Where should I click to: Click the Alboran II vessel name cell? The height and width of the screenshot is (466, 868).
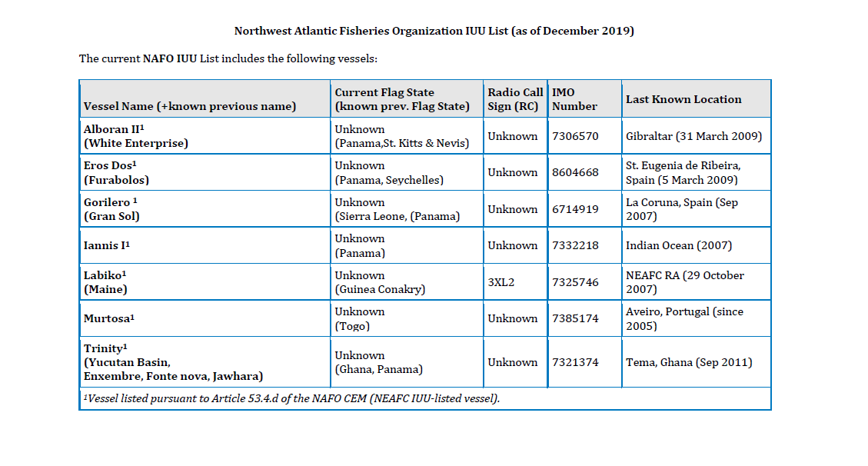tap(205, 135)
